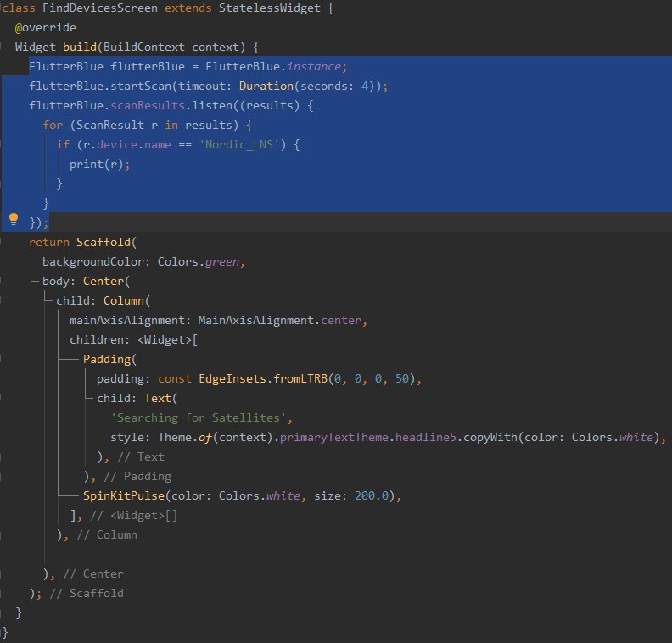Click the '// Column' closing comment

click(107, 535)
